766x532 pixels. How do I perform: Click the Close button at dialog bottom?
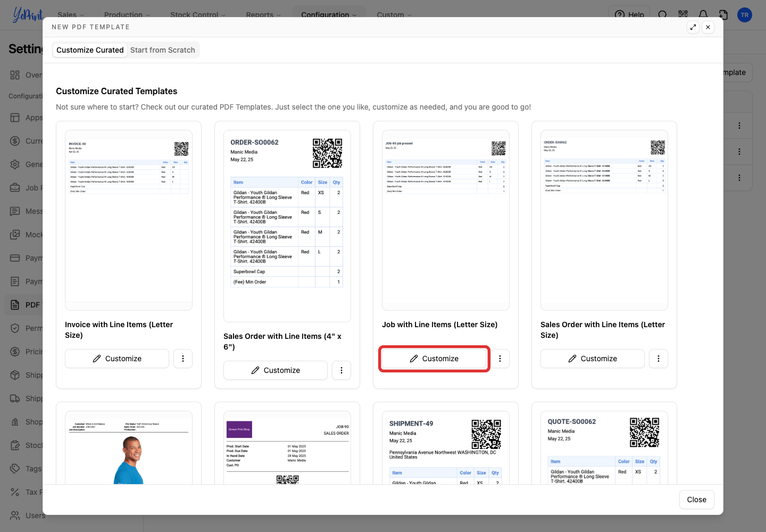pyautogui.click(x=697, y=500)
